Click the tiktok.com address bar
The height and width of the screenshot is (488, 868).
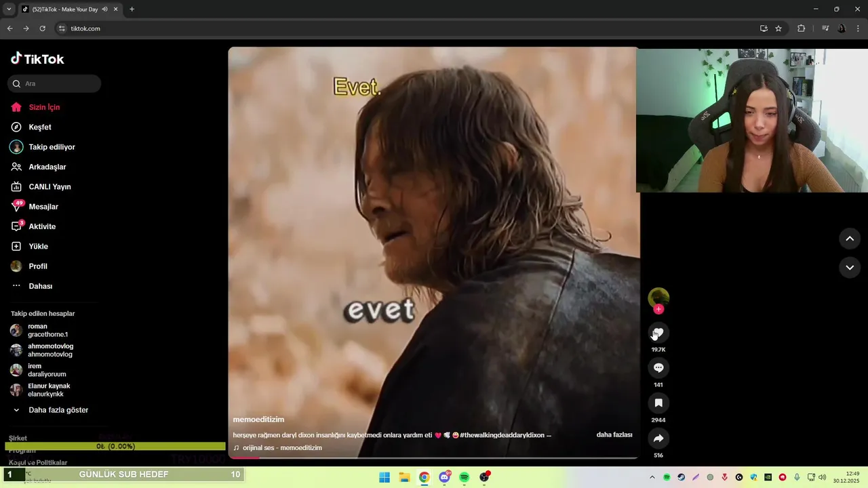[407, 28]
